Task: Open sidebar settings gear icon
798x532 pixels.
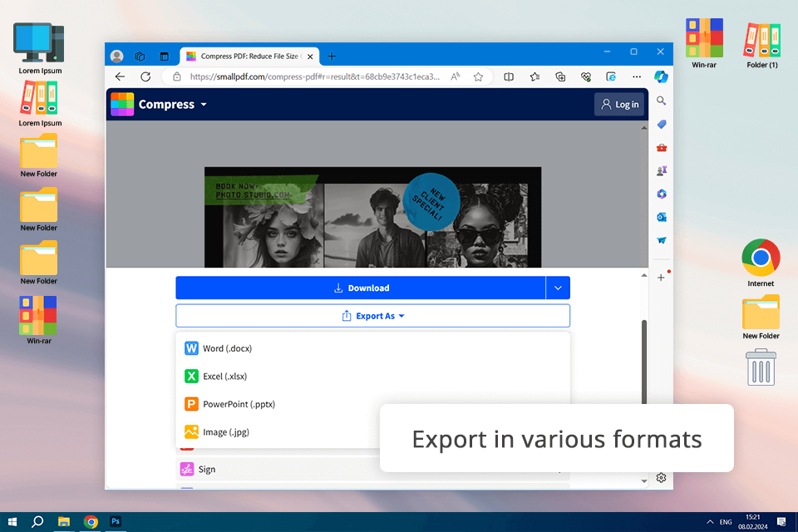Action: point(661,477)
